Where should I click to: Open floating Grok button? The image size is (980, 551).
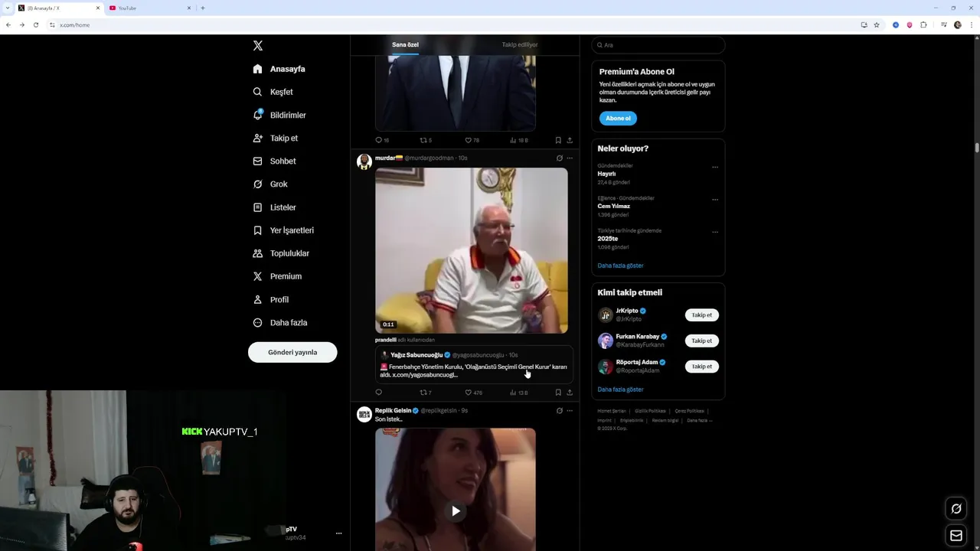point(956,509)
